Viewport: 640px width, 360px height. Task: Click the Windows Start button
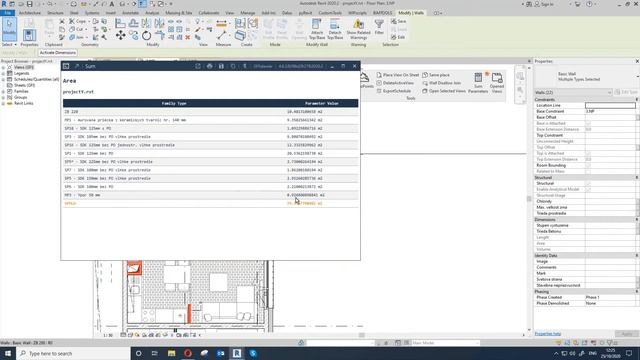(x=8, y=353)
